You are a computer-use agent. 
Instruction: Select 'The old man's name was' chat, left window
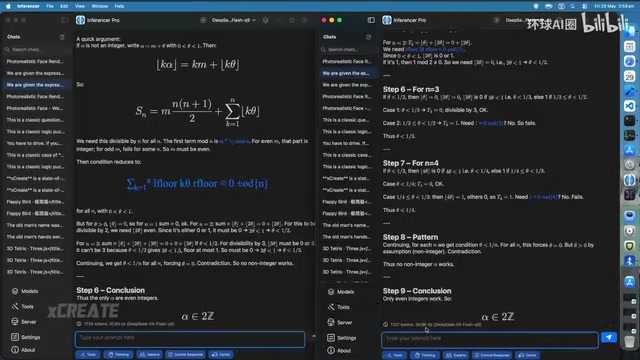tap(35, 225)
